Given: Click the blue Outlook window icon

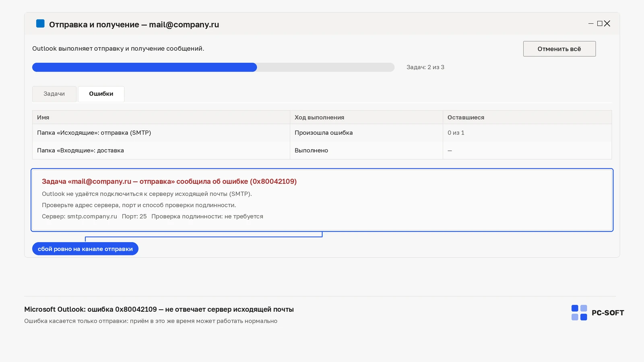Looking at the screenshot, I should 40,23.
